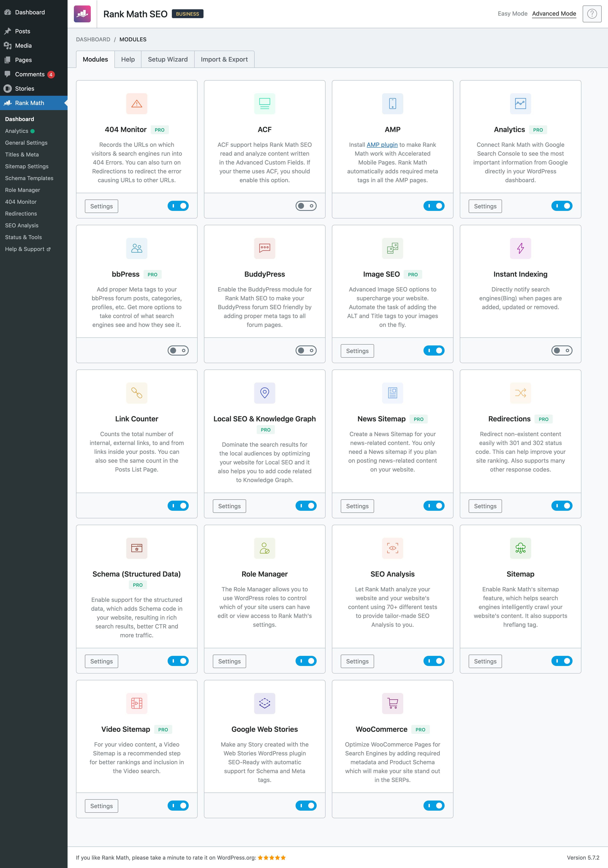This screenshot has height=868, width=608.
Task: Open Sitemap Settings in the sidebar
Action: [27, 166]
